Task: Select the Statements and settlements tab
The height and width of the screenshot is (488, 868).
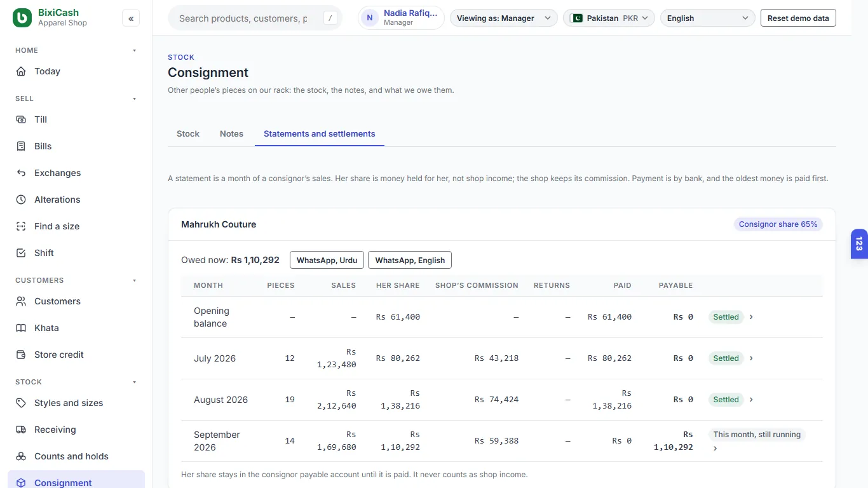Action: (320, 133)
